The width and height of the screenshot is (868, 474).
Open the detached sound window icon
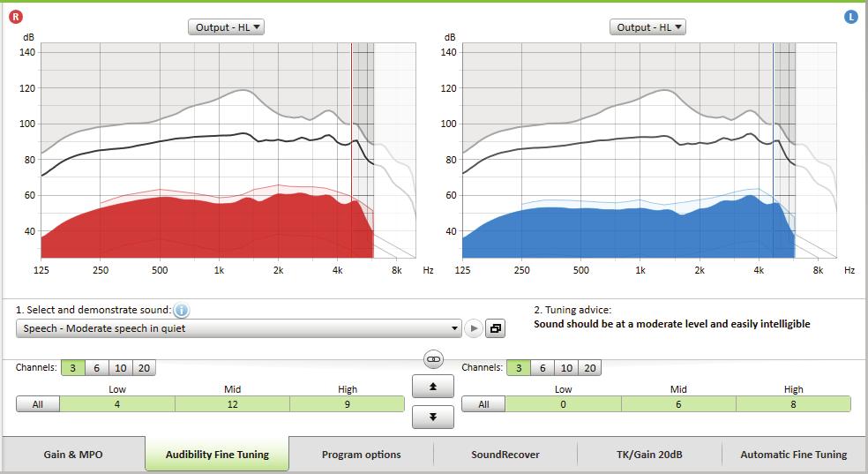(496, 328)
